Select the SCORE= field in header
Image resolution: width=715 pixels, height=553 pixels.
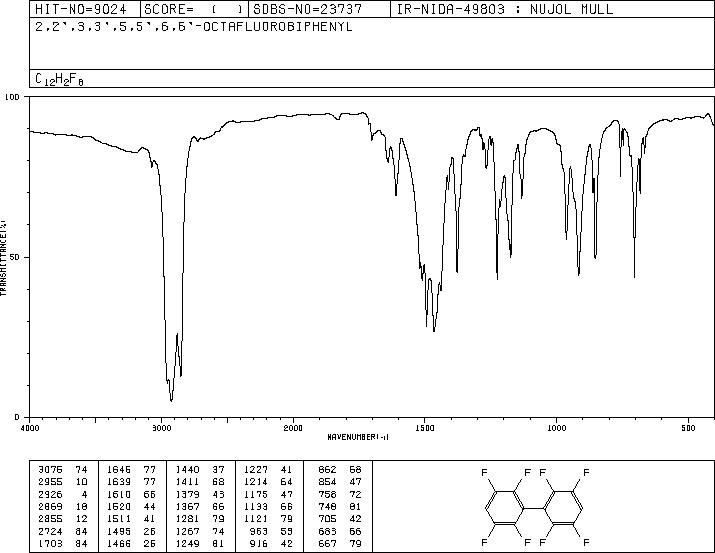[x=194, y=9]
